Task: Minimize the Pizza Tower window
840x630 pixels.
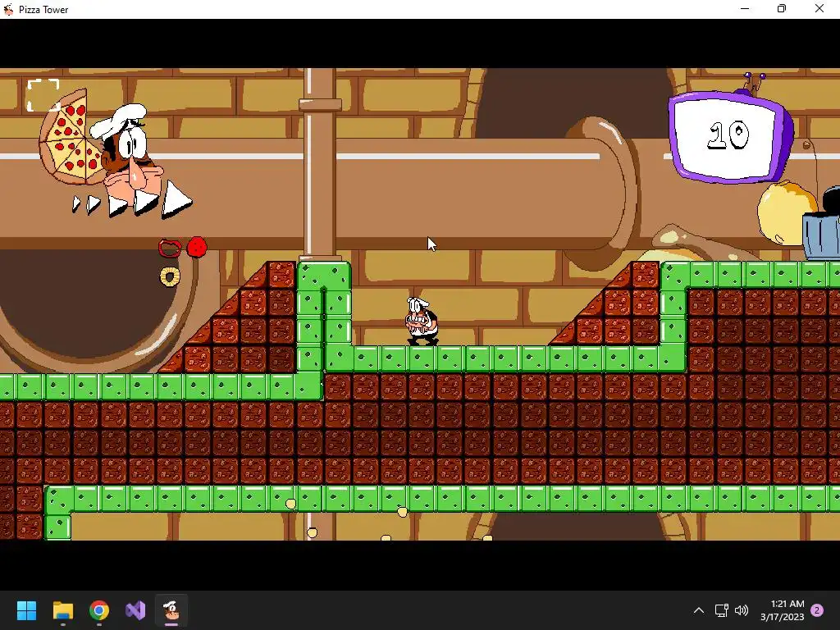Action: (745, 9)
